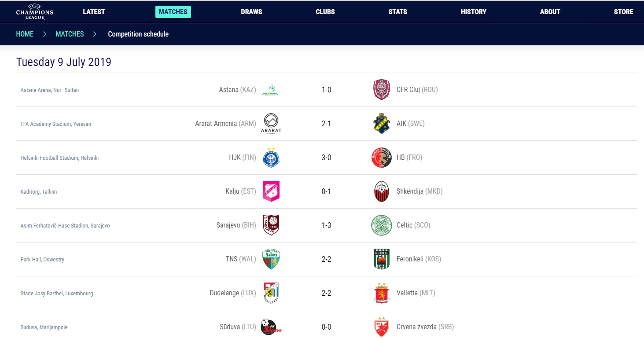Go to the DRAWS menu item
Screen dimensions: 644x338
[251, 12]
